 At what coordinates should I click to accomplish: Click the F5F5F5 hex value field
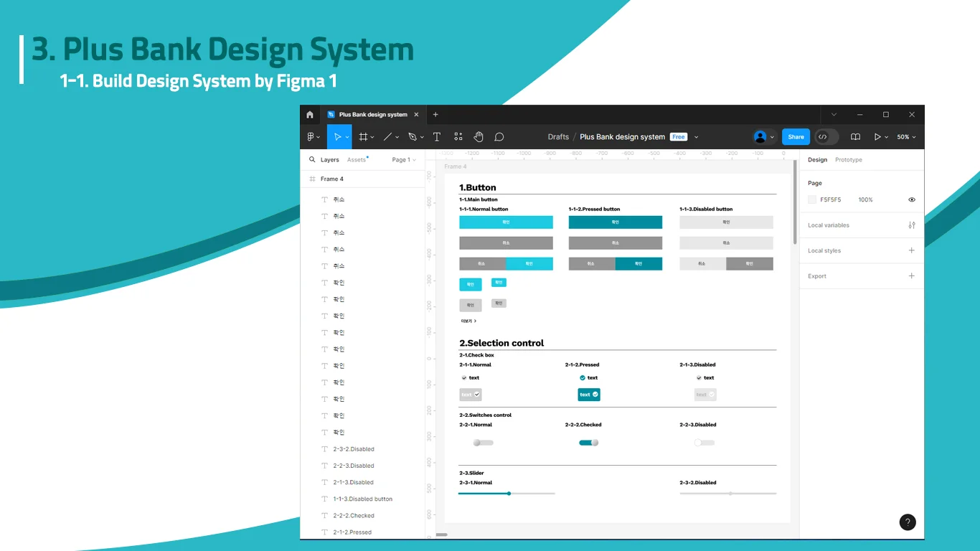(831, 200)
